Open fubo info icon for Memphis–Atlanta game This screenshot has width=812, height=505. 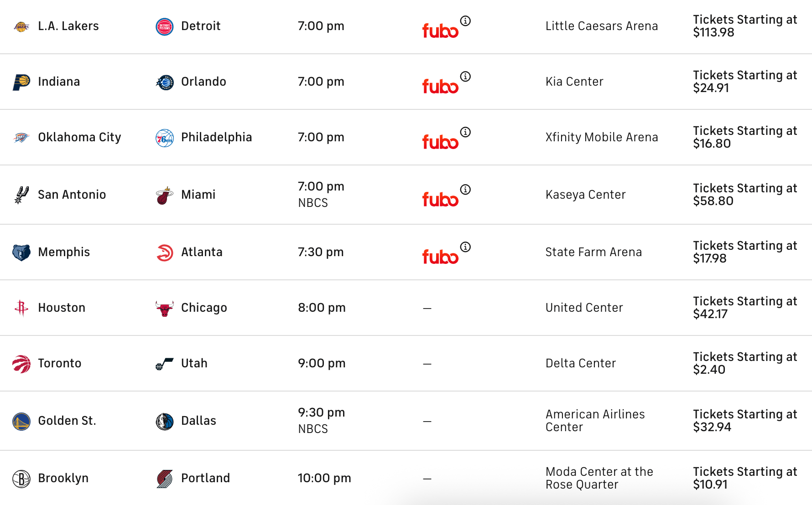(465, 247)
